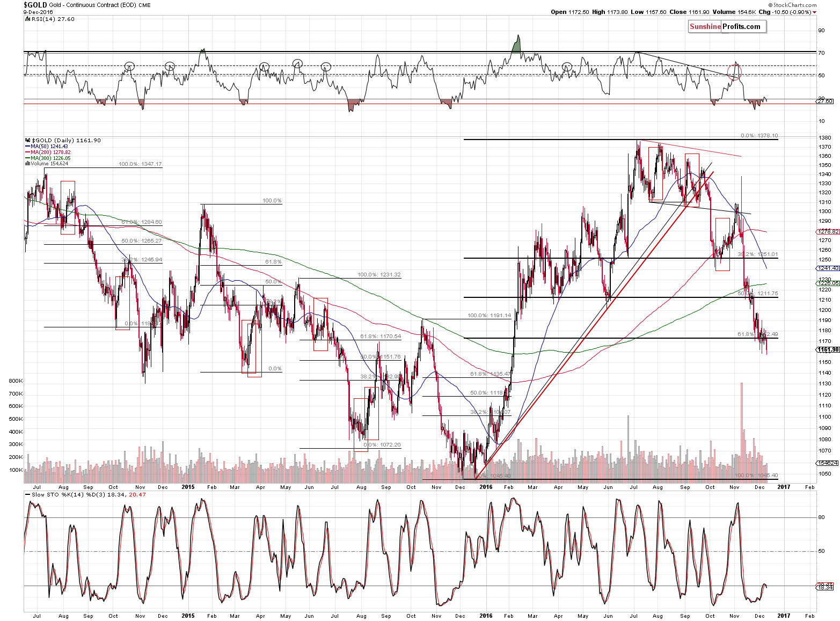Click the 100.0%: 1347.17 Fibonacci label

[140, 164]
